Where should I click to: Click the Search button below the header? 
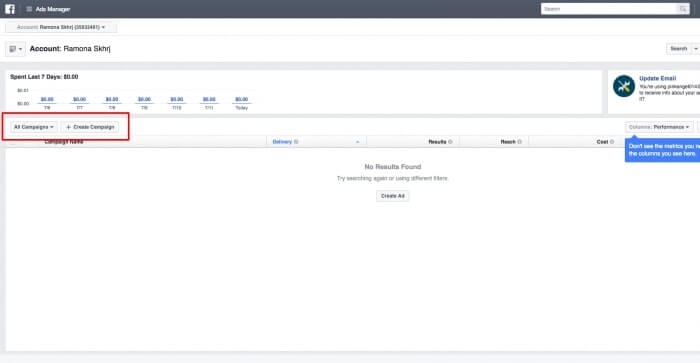[x=679, y=49]
